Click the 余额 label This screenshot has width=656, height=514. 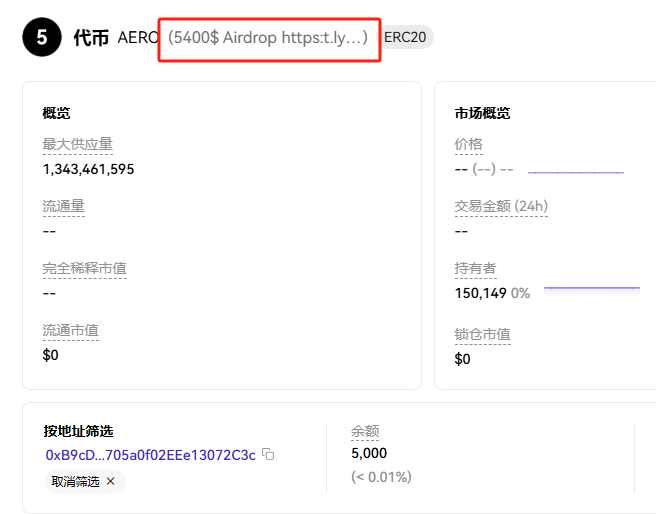(364, 431)
